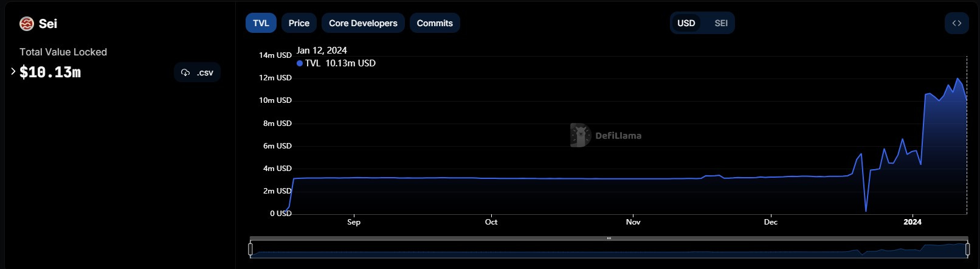Click the Sei logo icon

(x=26, y=24)
